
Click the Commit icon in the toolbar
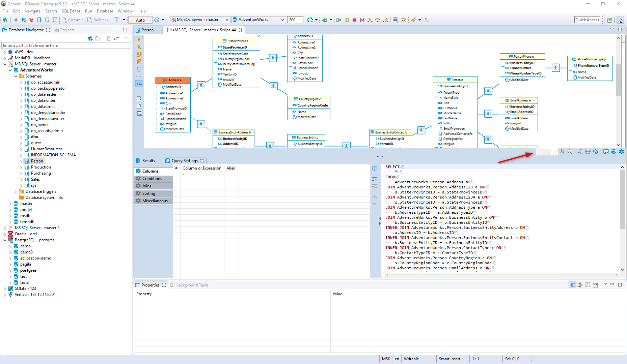click(72, 20)
